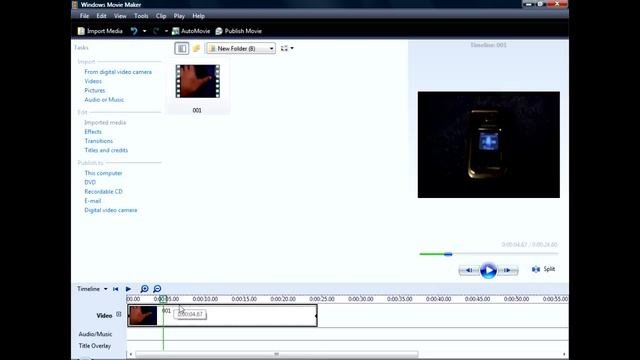Image resolution: width=640 pixels, height=360 pixels.
Task: Rewind the timeline to start
Action: click(116, 289)
